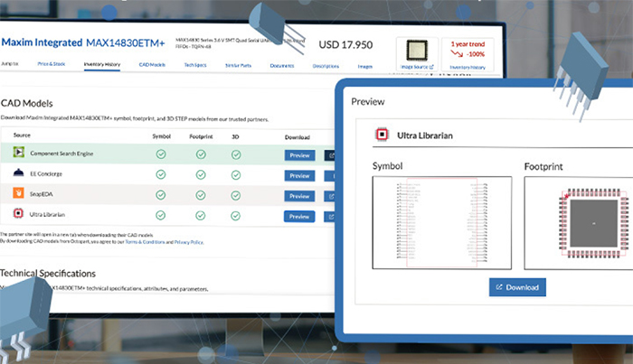Viewport: 633px width, 364px height.
Task: Click Symbol checkmark for Component Search Engine
Action: coord(161,154)
